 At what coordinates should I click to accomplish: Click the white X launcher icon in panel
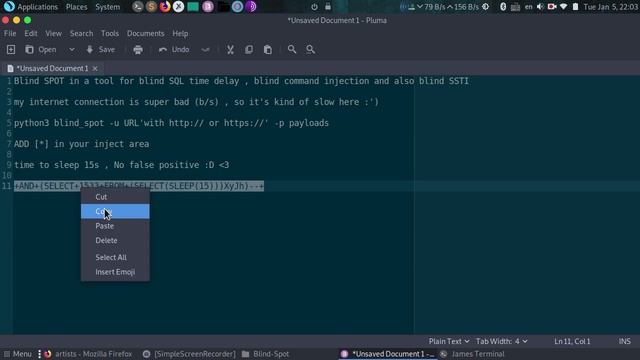point(178,7)
